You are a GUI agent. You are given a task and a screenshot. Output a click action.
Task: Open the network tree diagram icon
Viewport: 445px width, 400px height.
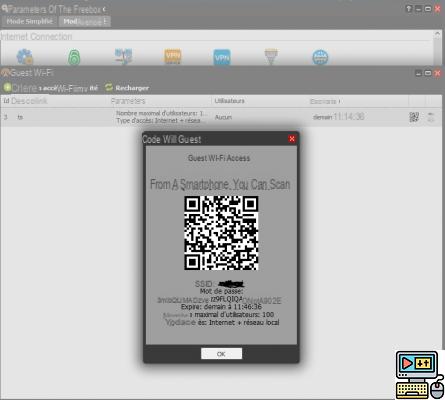(123, 56)
